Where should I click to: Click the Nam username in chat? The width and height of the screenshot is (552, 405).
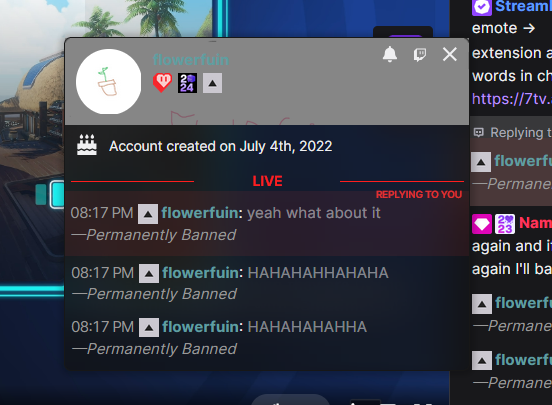tap(535, 223)
